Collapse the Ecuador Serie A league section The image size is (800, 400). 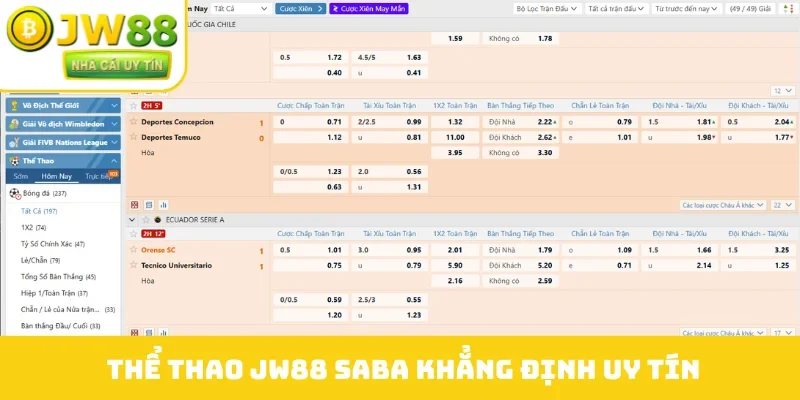[132, 220]
